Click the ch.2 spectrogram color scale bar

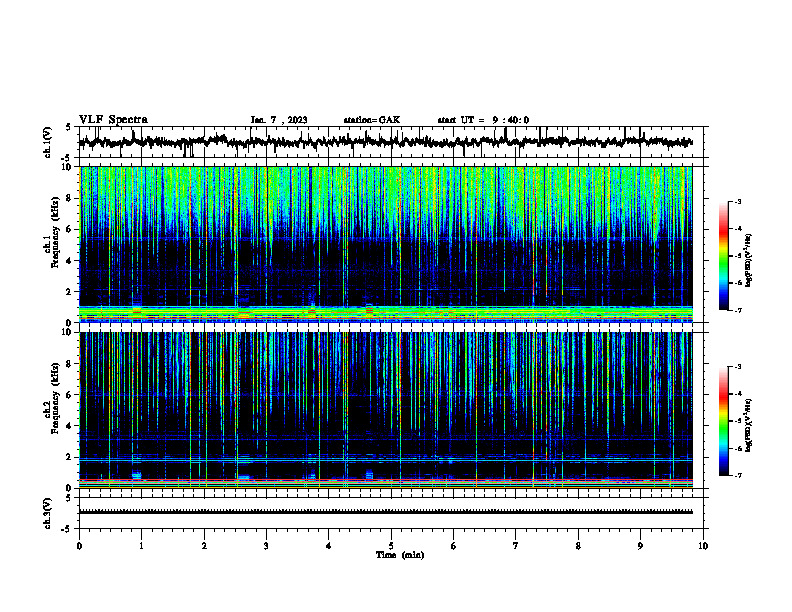tap(724, 421)
